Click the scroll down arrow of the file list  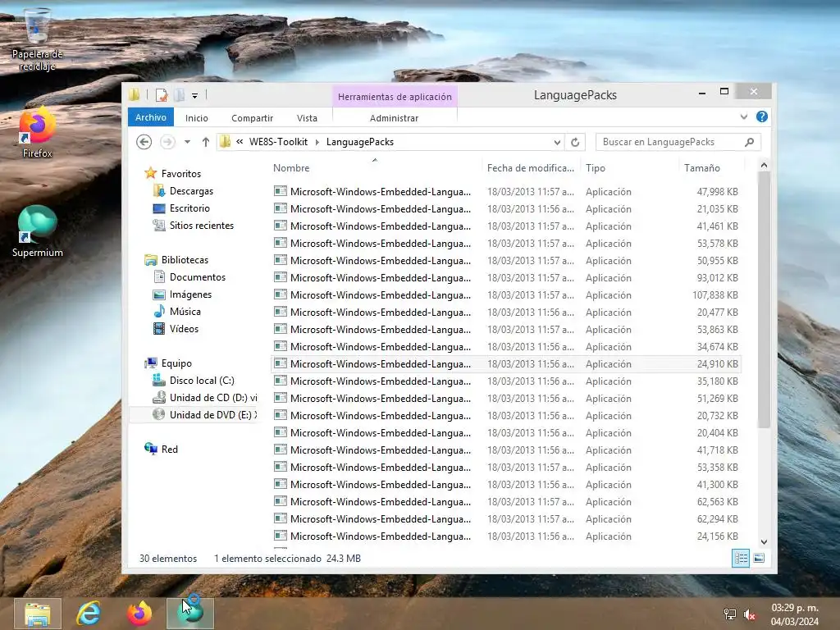click(x=764, y=542)
